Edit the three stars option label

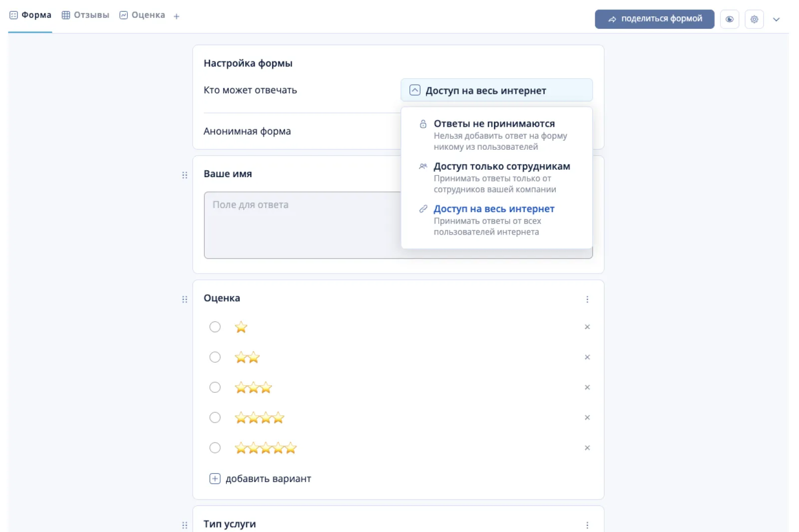pyautogui.click(x=254, y=387)
